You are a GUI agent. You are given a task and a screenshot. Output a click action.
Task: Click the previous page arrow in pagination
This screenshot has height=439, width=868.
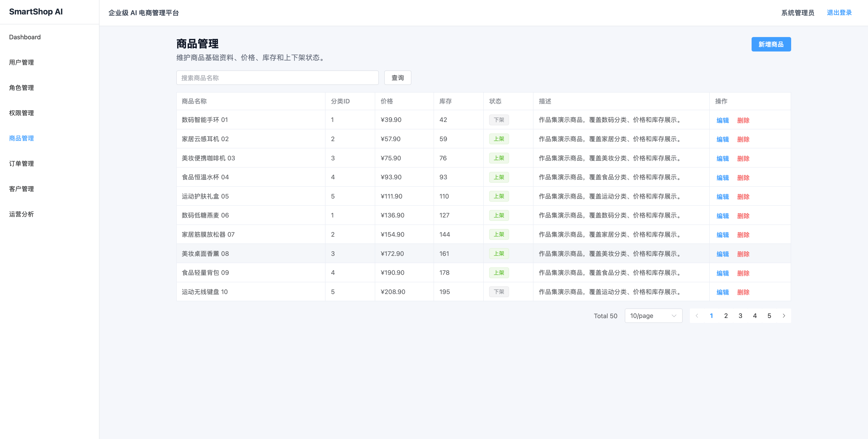coord(697,316)
